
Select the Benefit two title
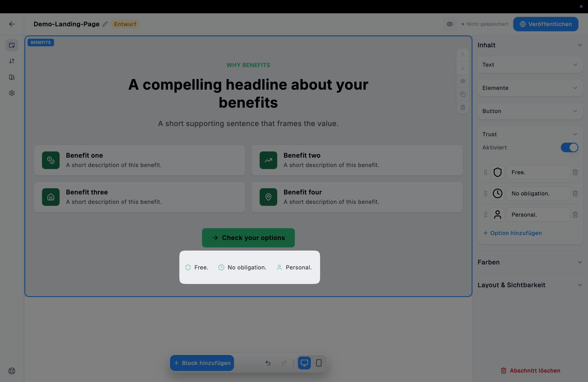302,155
